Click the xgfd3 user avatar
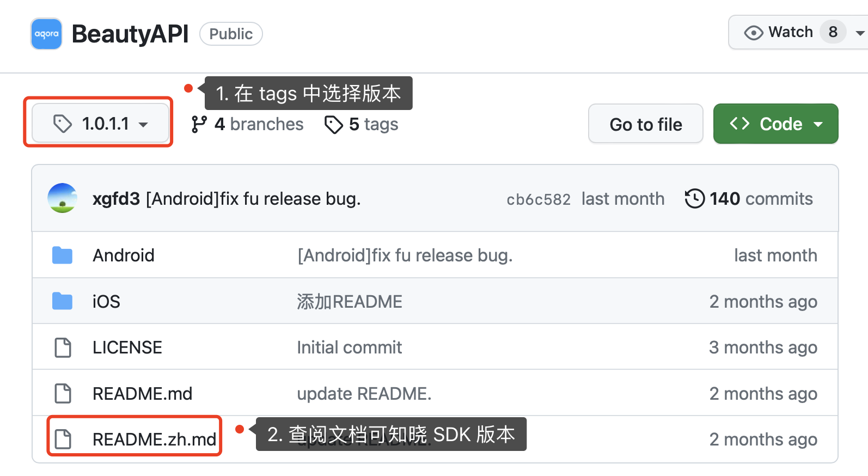 pyautogui.click(x=62, y=198)
